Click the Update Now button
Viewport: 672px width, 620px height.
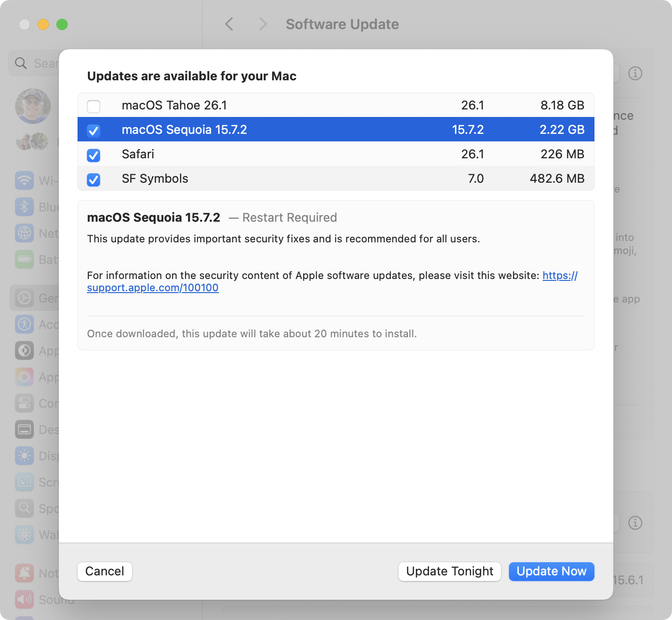(551, 571)
